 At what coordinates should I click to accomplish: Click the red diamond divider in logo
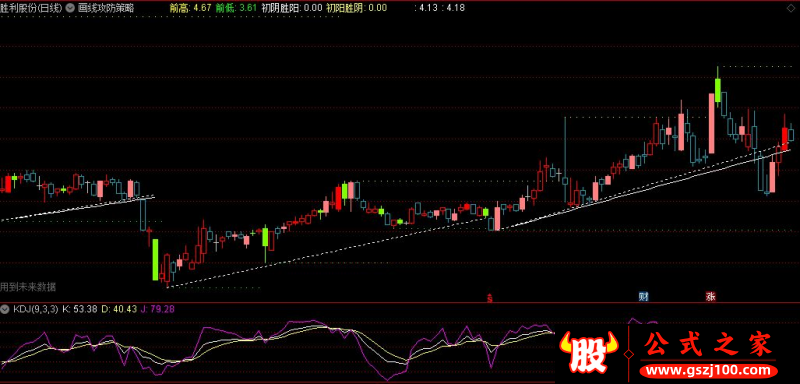click(x=630, y=353)
